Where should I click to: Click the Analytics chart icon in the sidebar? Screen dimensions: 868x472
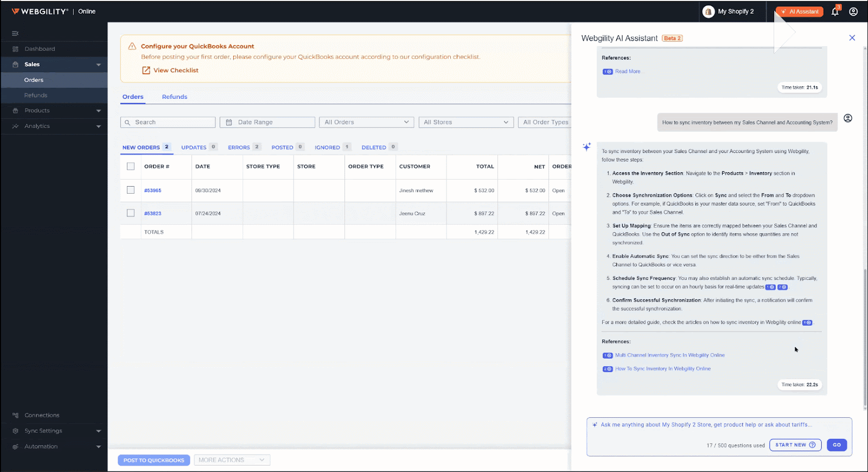[x=15, y=126]
